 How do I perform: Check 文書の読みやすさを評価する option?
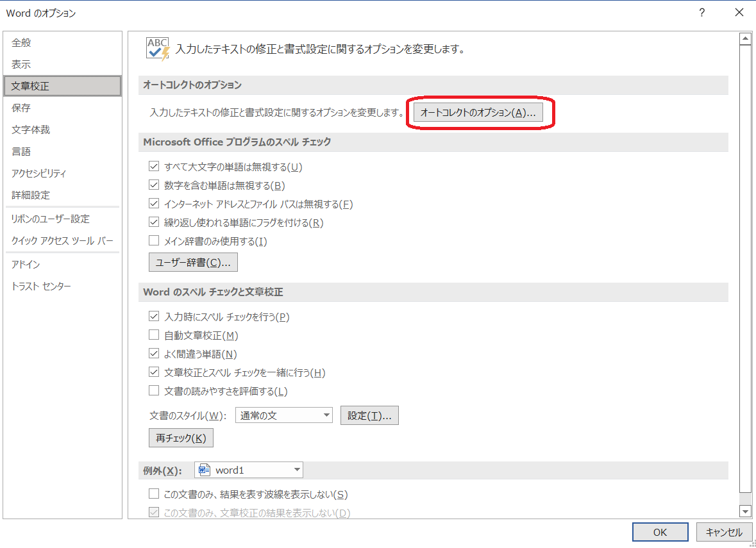click(x=154, y=390)
